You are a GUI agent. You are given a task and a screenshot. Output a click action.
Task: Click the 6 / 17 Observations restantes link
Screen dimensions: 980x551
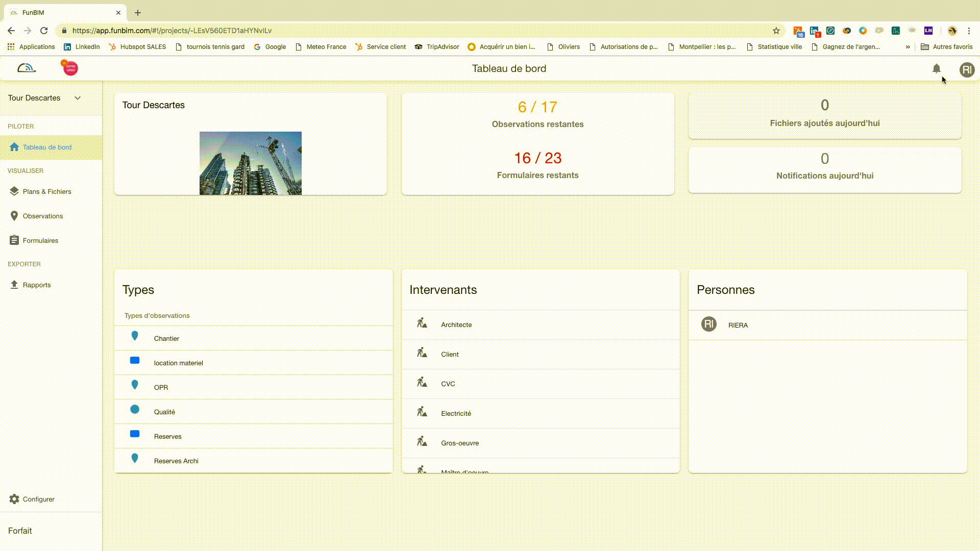point(537,107)
